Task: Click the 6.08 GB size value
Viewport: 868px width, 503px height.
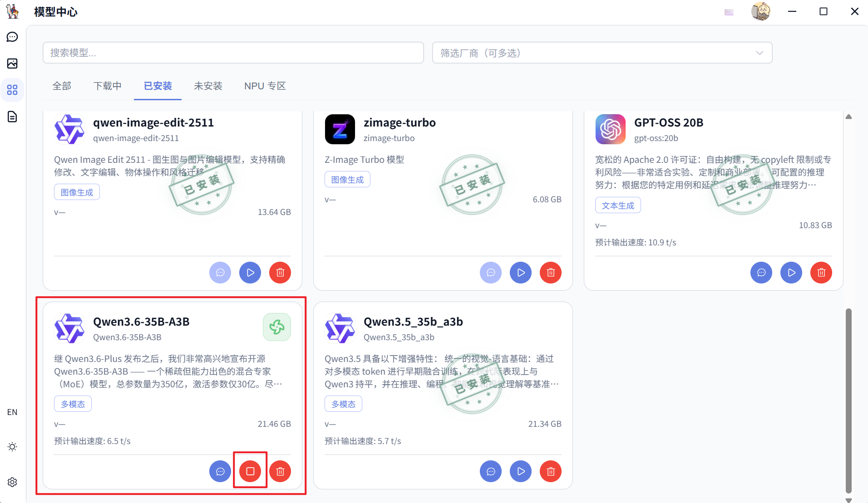Action: (x=547, y=200)
